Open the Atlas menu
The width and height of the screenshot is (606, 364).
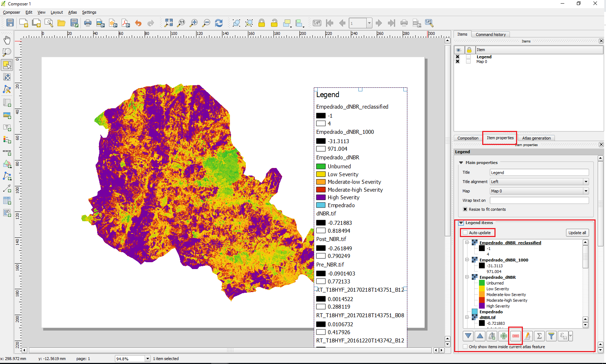[x=72, y=12]
